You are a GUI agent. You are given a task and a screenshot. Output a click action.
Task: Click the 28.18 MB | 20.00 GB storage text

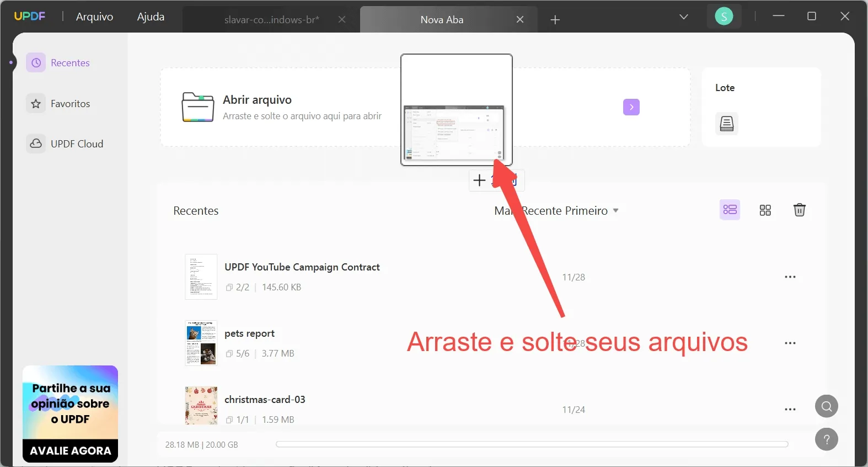coord(201,445)
